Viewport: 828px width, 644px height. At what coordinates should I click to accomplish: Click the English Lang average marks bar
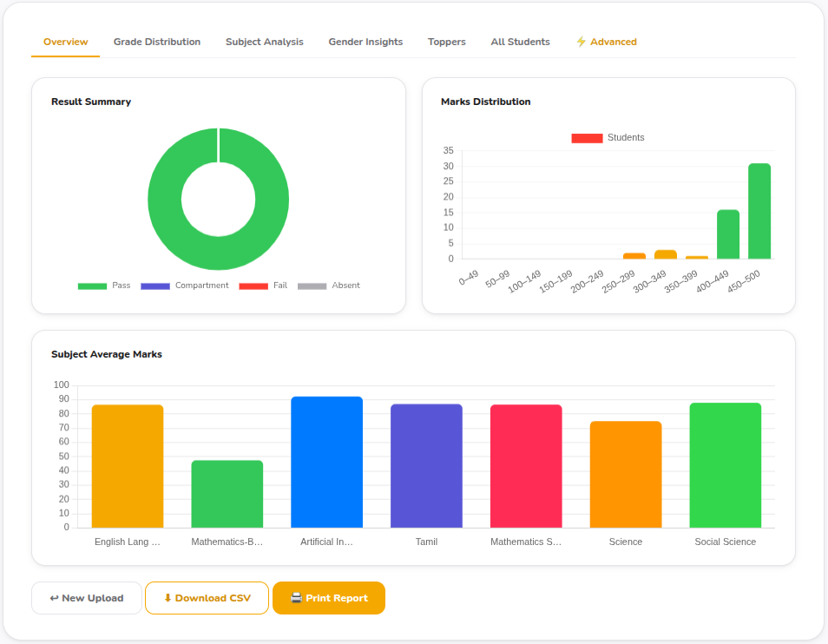click(128, 466)
